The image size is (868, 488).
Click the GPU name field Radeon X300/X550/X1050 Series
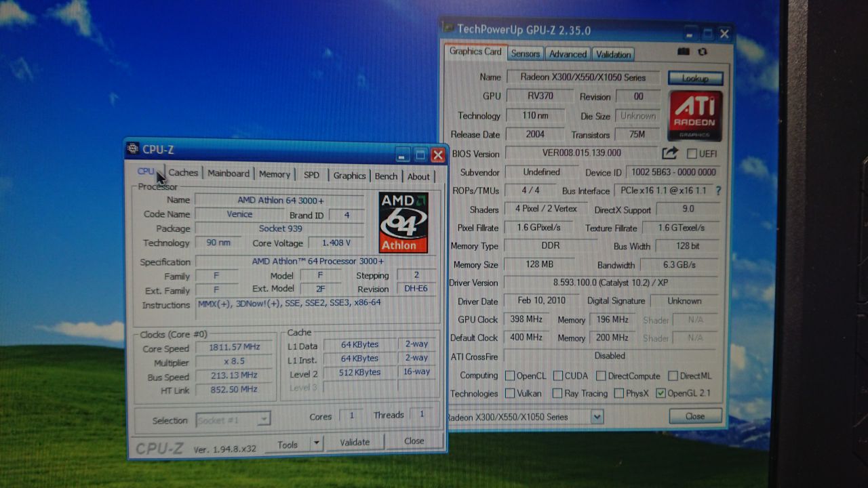click(582, 77)
